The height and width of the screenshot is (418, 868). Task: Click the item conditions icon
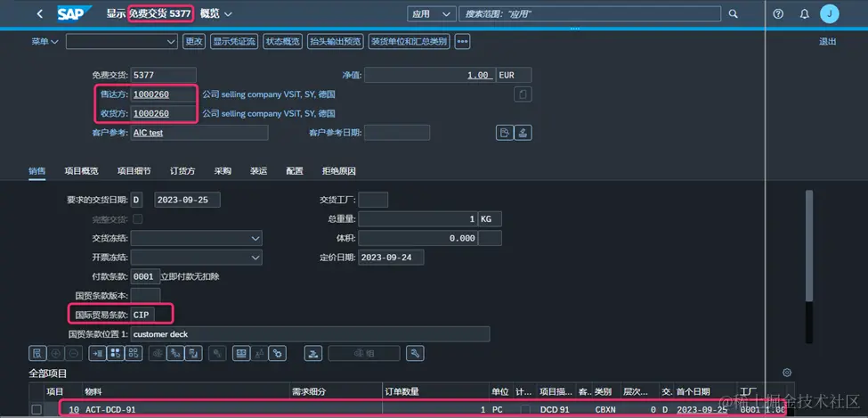click(x=193, y=353)
